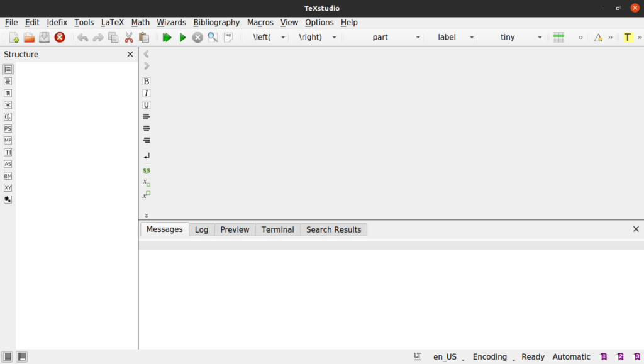This screenshot has width=644, height=364.
Task: Open the File menu
Action: [11, 23]
